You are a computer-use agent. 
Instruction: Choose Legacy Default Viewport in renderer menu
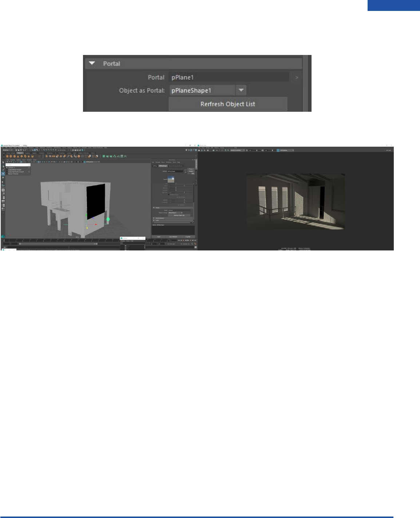tap(18, 170)
